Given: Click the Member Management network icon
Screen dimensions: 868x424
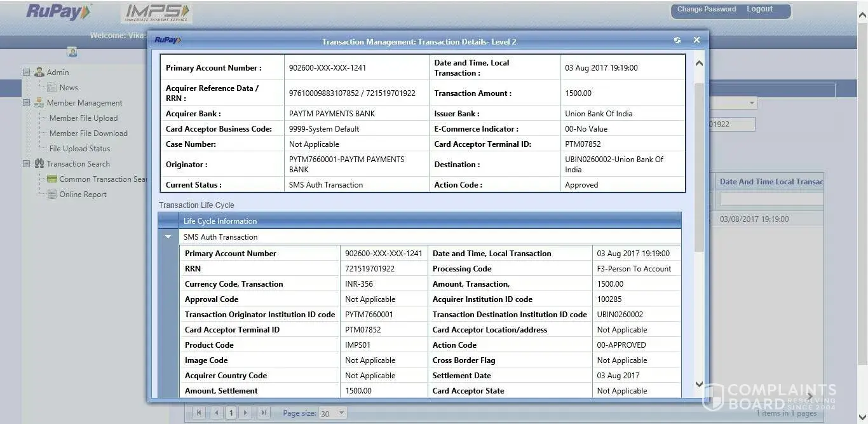Looking at the screenshot, I should 39,103.
